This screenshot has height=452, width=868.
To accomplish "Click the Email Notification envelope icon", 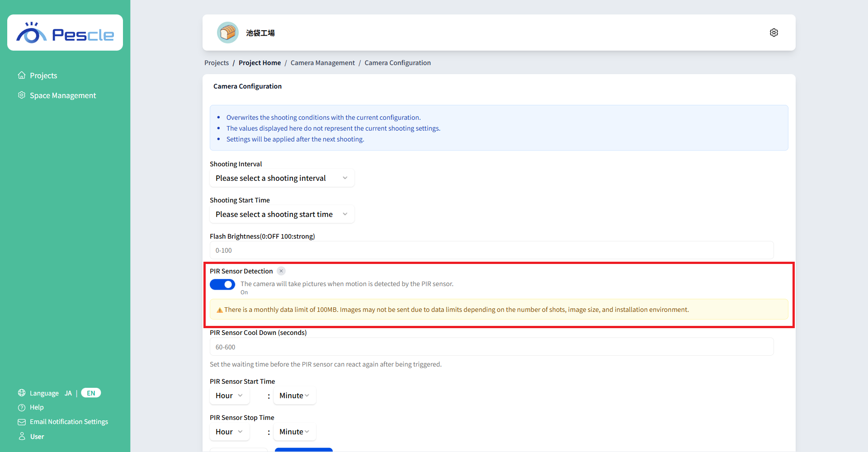I will pos(22,422).
